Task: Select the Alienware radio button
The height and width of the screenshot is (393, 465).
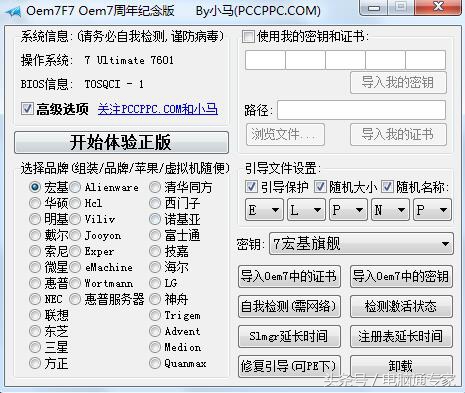Action: click(x=75, y=187)
